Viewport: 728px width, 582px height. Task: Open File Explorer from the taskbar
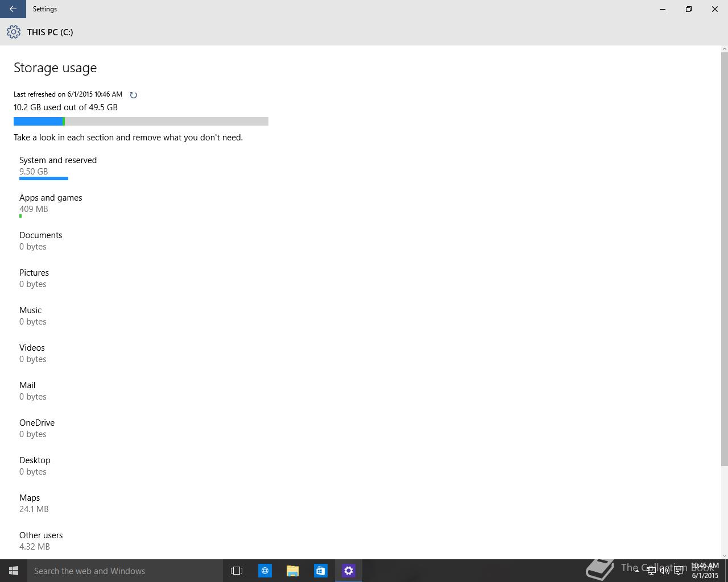[x=293, y=571]
